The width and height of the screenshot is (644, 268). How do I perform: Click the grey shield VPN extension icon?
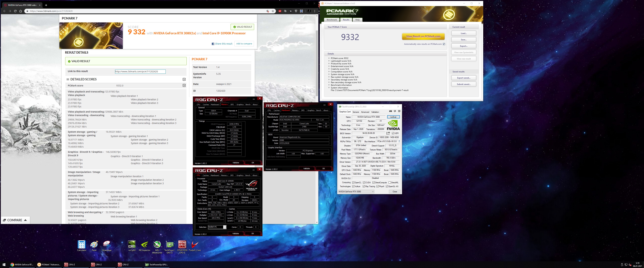296,11
